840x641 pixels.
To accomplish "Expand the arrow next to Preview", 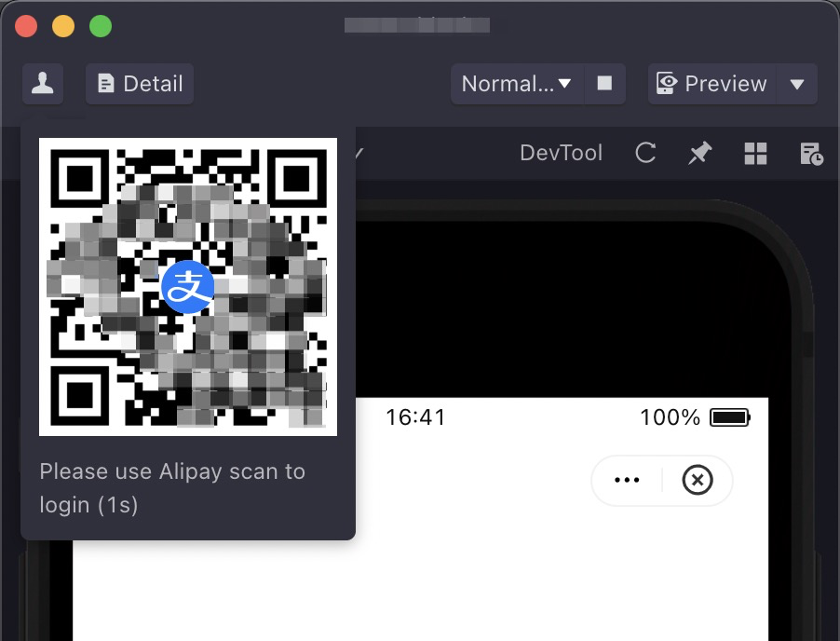I will tap(797, 84).
